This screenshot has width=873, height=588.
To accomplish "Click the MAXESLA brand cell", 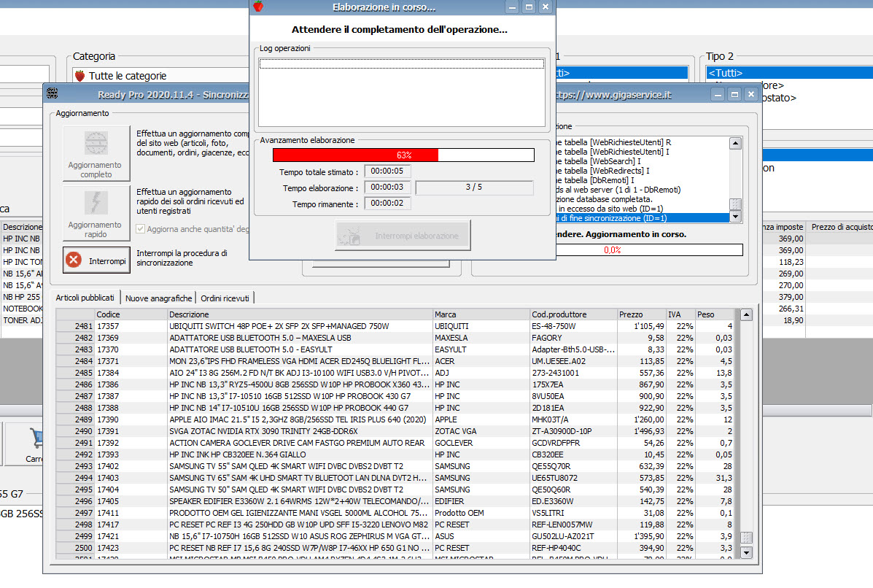I will pyautogui.click(x=481, y=338).
